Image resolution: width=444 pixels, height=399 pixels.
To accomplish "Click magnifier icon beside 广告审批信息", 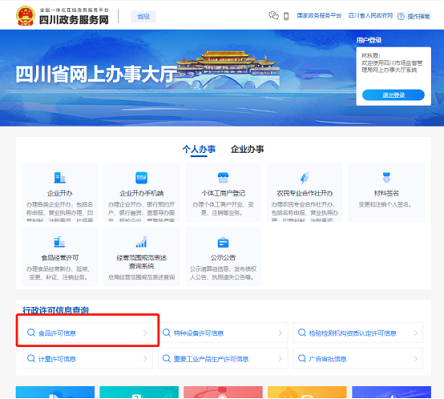I will pyautogui.click(x=302, y=358).
